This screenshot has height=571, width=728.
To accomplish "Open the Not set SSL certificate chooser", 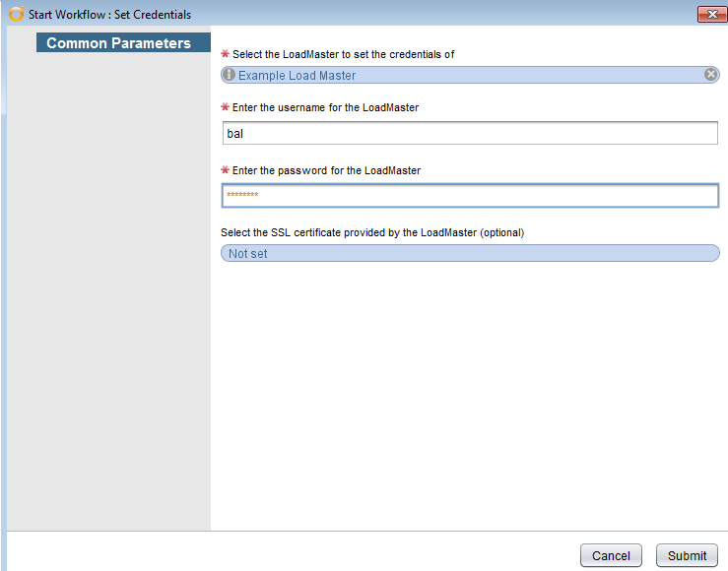I will (470, 253).
